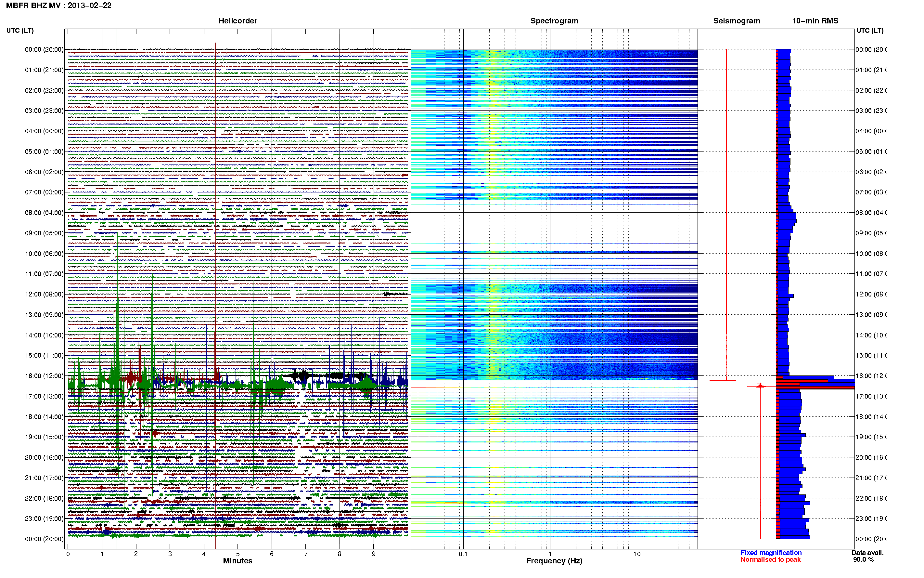Click the '10' frequency tick label
This screenshot has height=578, width=924.
(637, 554)
